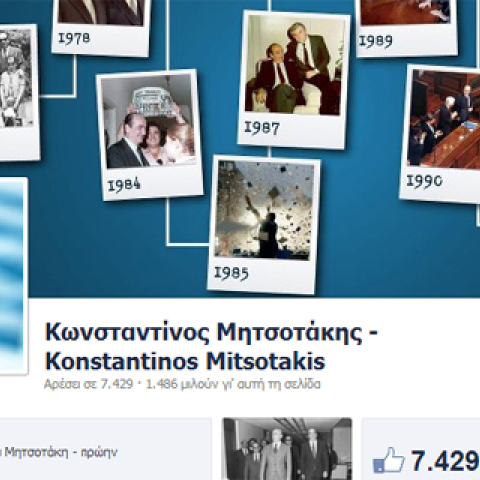Open the 1985 confetti polaroid photo

264,225
